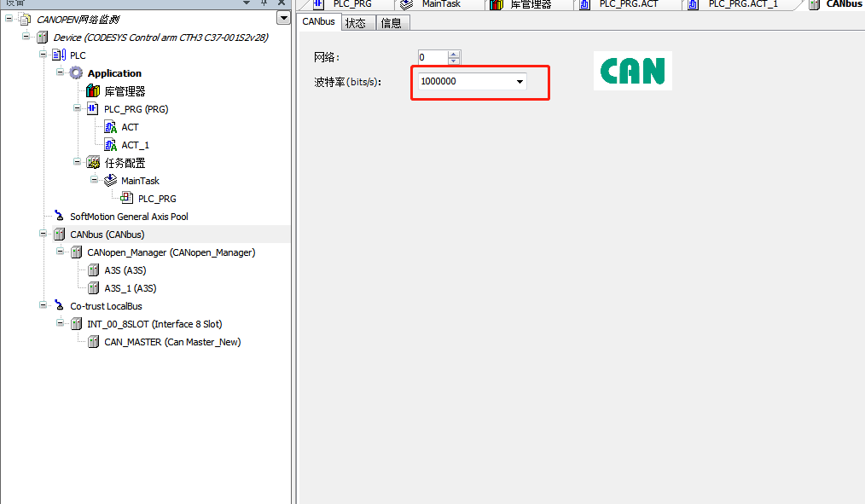The image size is (865, 504).
Task: Click the Device node icon
Action: click(42, 38)
